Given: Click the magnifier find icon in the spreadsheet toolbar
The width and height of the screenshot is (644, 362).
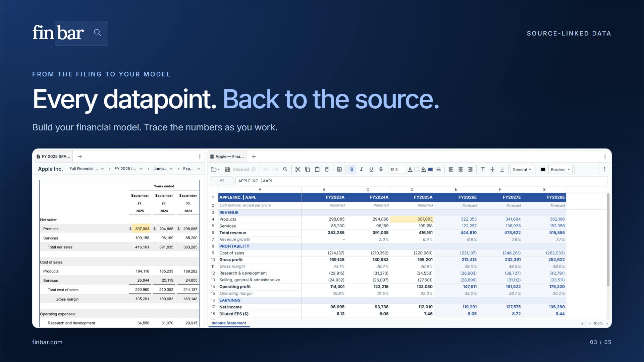Looking at the screenshot, I should (x=285, y=169).
